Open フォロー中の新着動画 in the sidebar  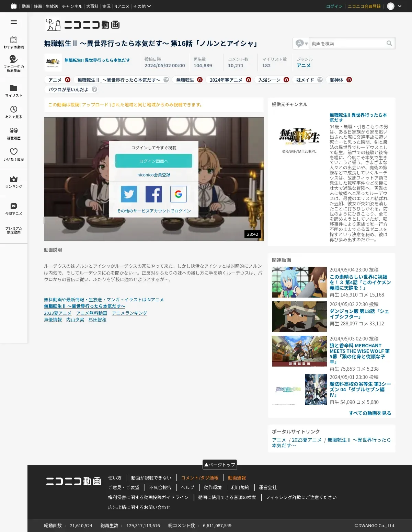(x=14, y=63)
